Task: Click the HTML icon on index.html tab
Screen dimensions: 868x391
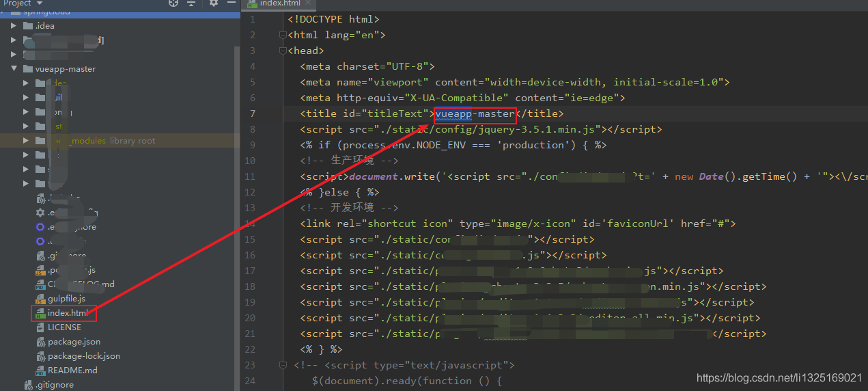Action: point(252,3)
